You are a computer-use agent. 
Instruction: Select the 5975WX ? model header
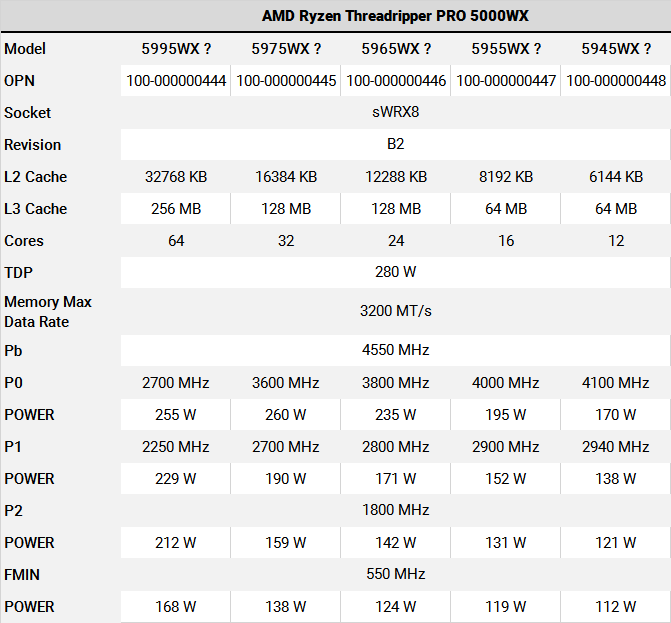click(x=286, y=49)
